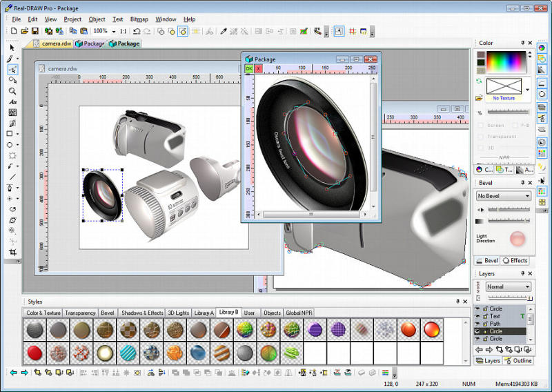Toggle the 3D checkbox in Color panel
The width and height of the screenshot is (552, 392).
[x=481, y=148]
